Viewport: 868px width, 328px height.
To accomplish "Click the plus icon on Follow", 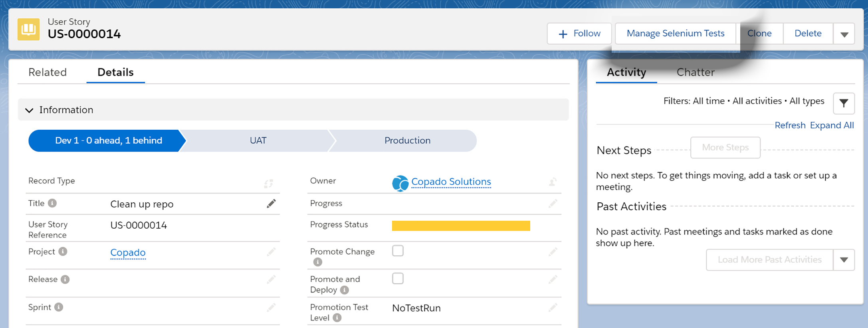I will coord(563,34).
